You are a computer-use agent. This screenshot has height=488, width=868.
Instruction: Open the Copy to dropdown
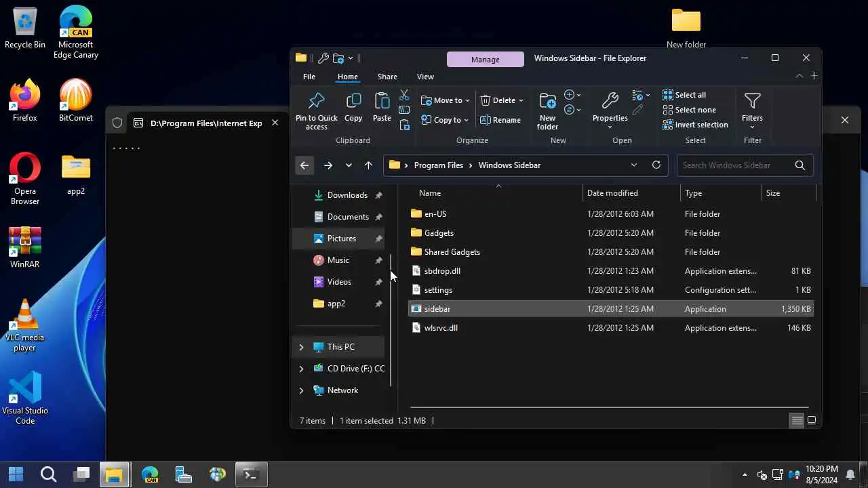(x=445, y=120)
